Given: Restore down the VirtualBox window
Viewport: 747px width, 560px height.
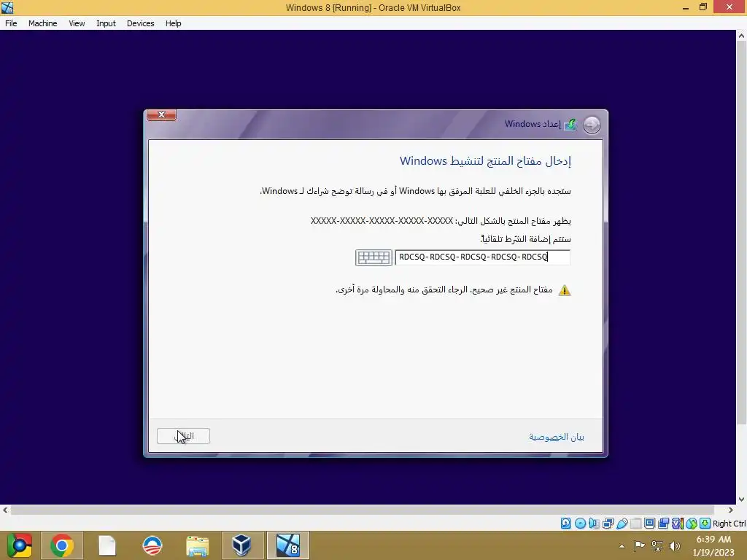Looking at the screenshot, I should pos(703,7).
